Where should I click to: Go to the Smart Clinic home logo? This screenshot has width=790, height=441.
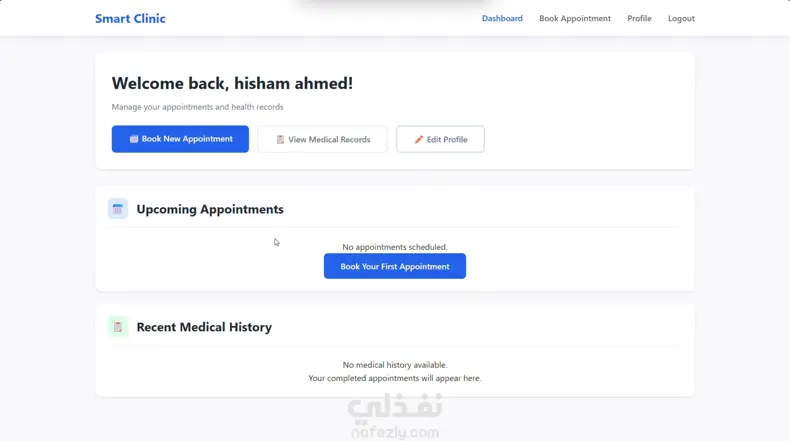coord(130,18)
